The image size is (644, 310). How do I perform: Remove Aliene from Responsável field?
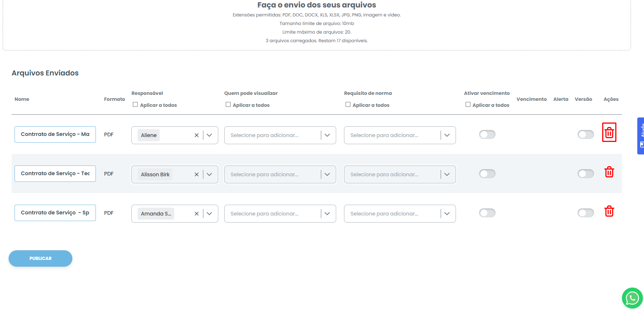click(196, 135)
